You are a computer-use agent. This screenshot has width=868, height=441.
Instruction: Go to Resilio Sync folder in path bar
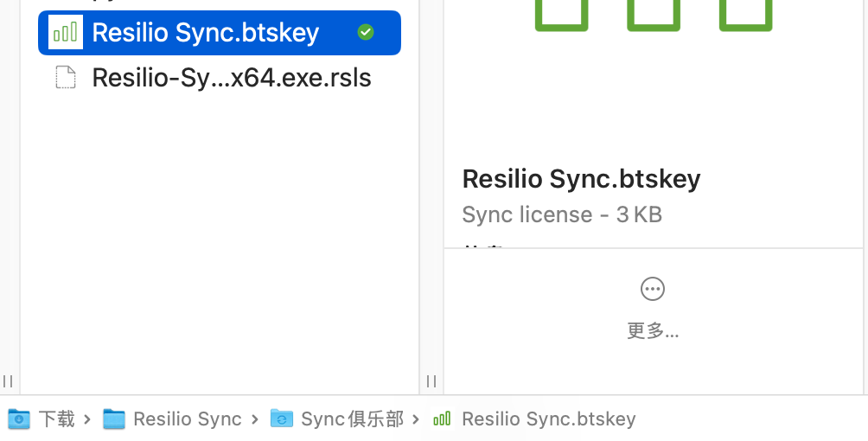[187, 419]
